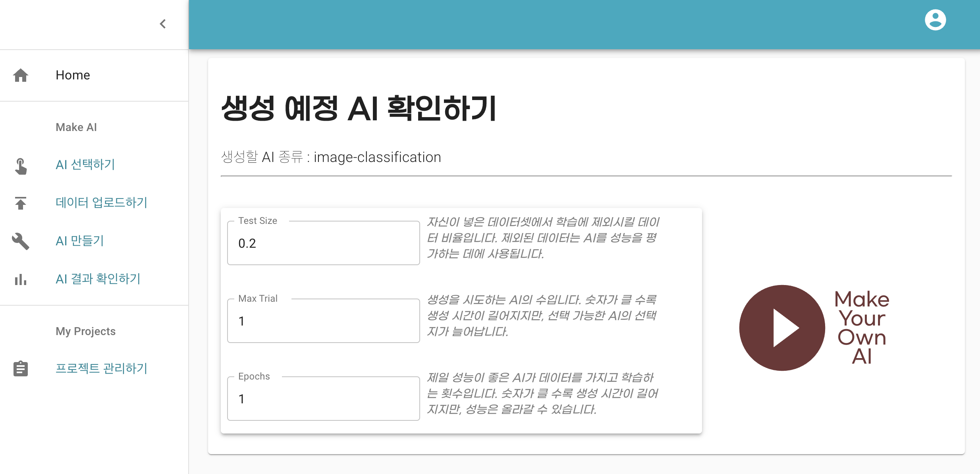The height and width of the screenshot is (474, 980).
Task: Click the pointing hand icon
Action: click(x=21, y=166)
